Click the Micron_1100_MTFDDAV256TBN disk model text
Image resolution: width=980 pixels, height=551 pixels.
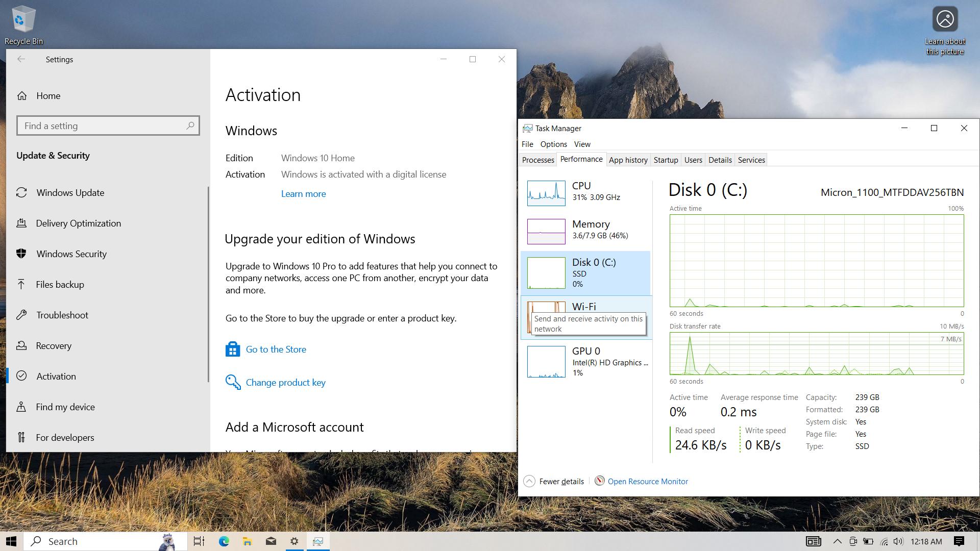tap(892, 192)
